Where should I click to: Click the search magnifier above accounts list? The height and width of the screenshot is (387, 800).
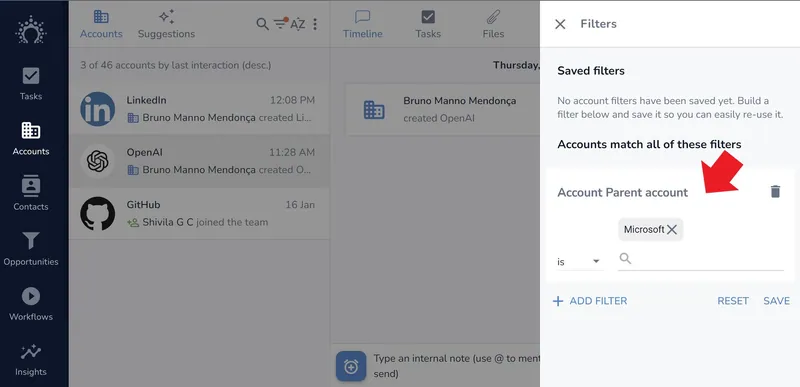[262, 24]
